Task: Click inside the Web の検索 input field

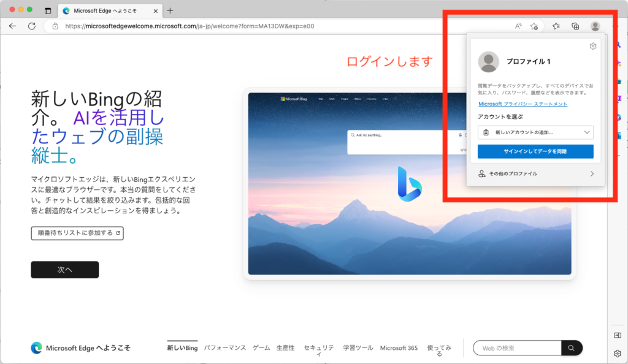Action: [x=515, y=347]
